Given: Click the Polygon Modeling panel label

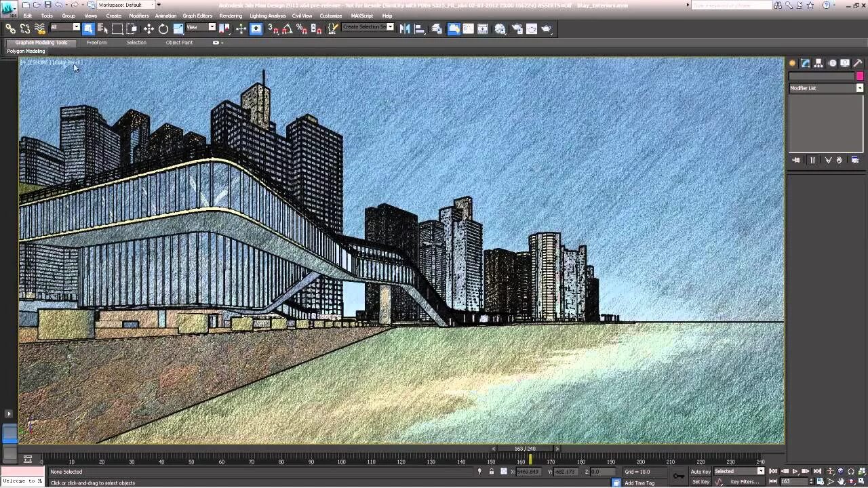Looking at the screenshot, I should click(26, 51).
